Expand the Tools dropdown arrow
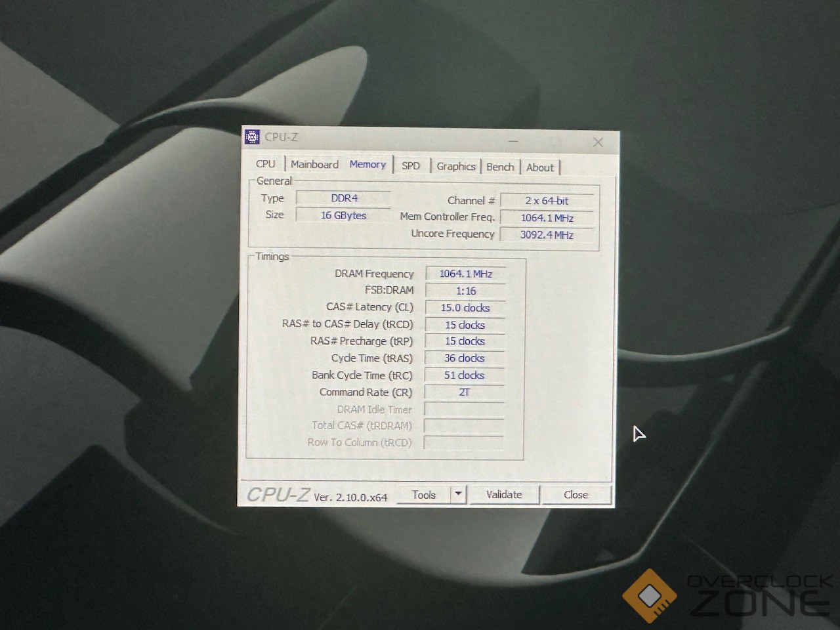This screenshot has width=840, height=630. coord(459,494)
